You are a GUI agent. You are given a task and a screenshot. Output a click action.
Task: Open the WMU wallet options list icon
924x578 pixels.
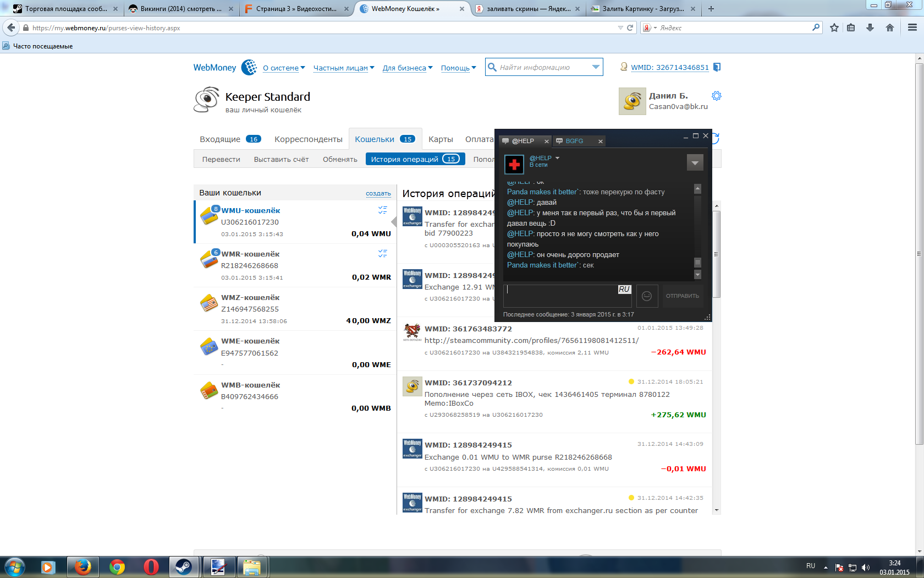[x=383, y=210]
